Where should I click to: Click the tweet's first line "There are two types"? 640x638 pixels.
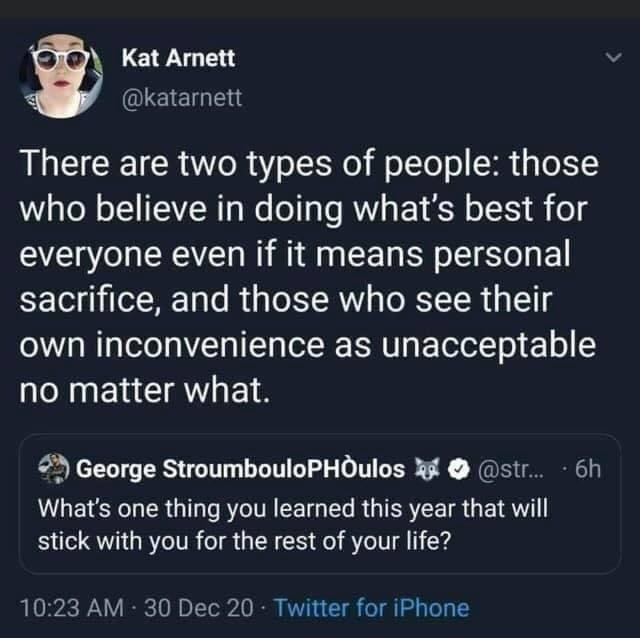tap(308, 165)
